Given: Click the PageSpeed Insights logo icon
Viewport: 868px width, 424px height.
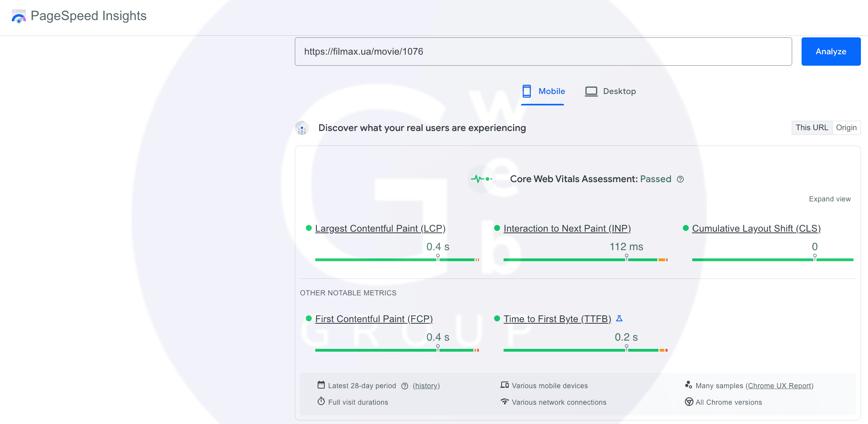Looking at the screenshot, I should tap(18, 17).
